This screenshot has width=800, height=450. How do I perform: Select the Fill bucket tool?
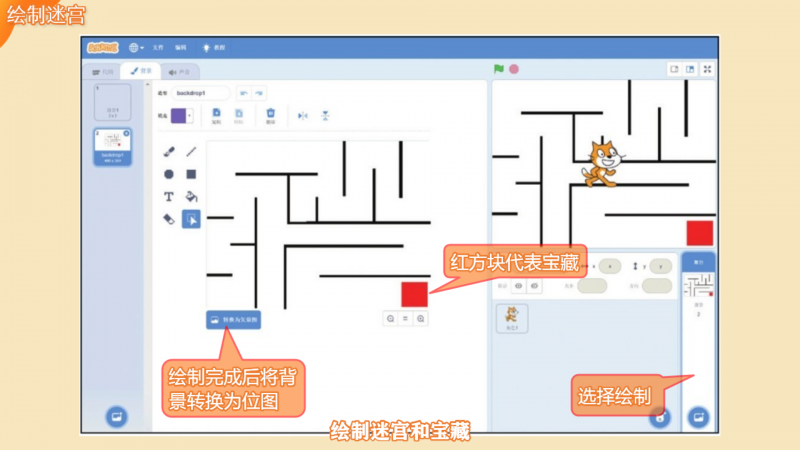(191, 196)
